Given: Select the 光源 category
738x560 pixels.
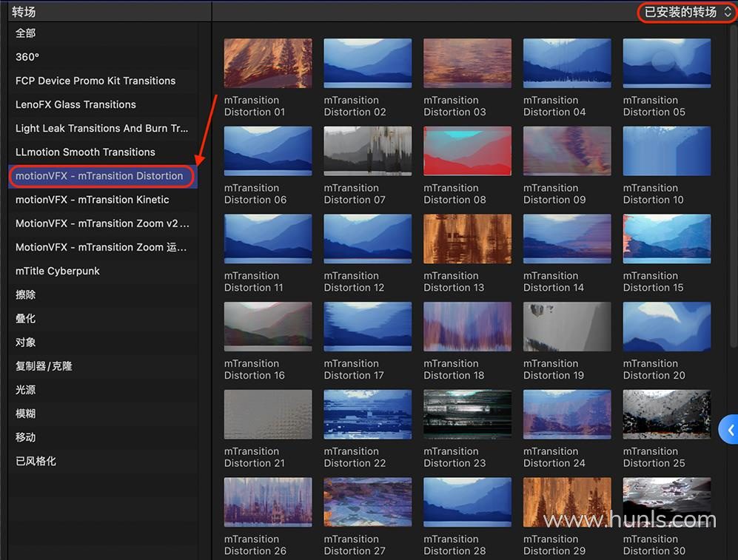Looking at the screenshot, I should click(x=103, y=390).
